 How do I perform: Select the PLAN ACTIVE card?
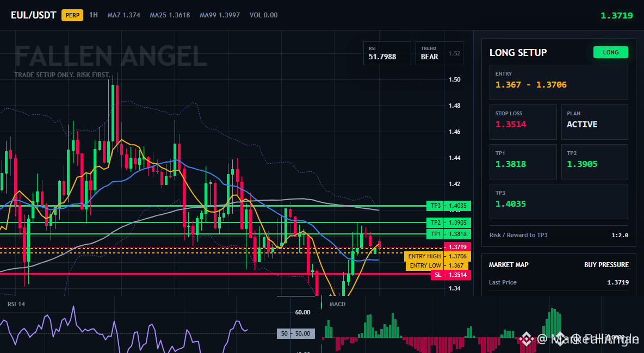[x=595, y=122]
